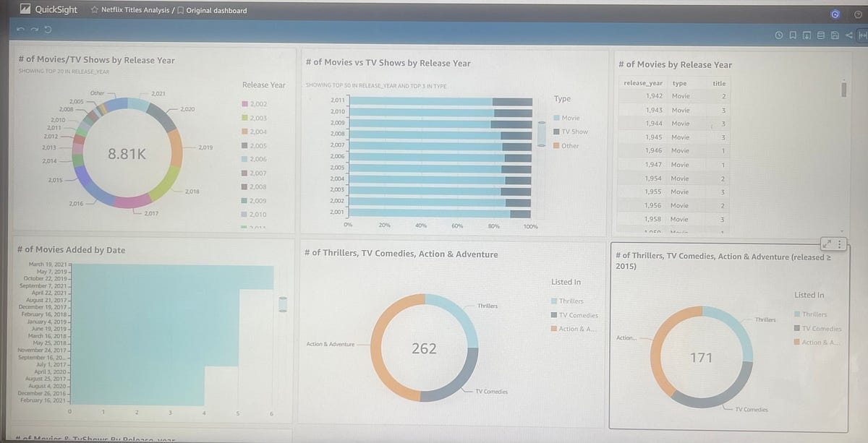Image resolution: width=868 pixels, height=443 pixels.
Task: Star the Netflix Titles Analysis dashboard as favorite
Action: click(x=95, y=10)
